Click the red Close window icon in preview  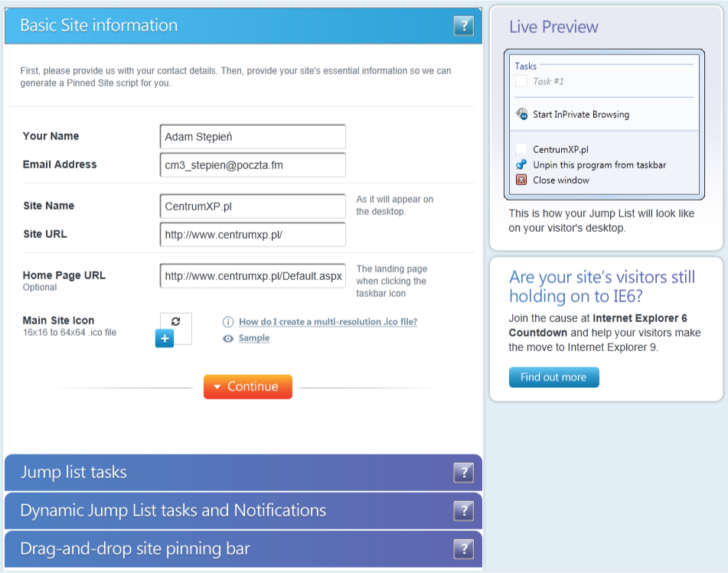pyautogui.click(x=521, y=180)
